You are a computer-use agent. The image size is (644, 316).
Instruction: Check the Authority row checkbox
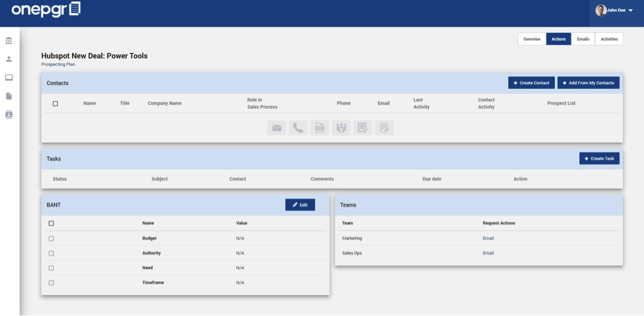(52, 253)
